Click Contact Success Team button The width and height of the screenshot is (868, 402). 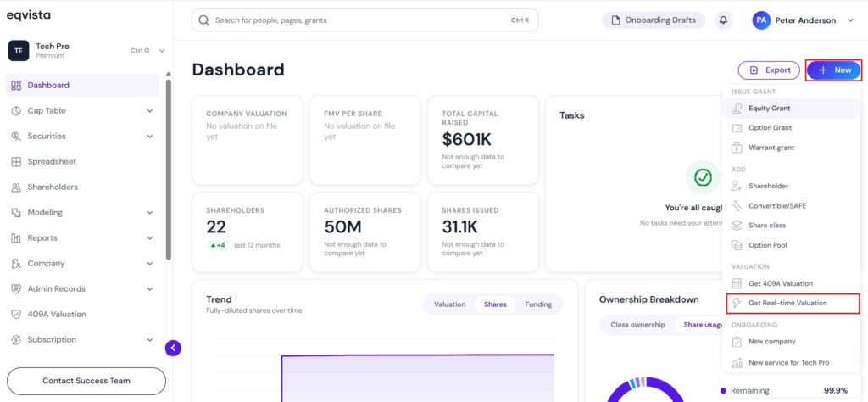click(x=86, y=381)
